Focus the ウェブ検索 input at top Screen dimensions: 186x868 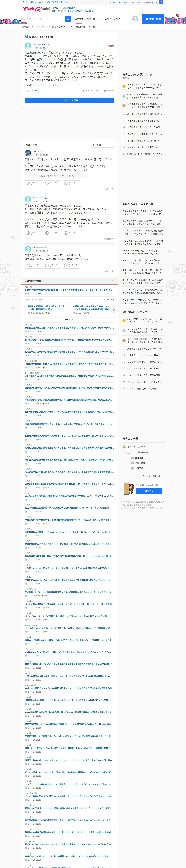(137, 2)
